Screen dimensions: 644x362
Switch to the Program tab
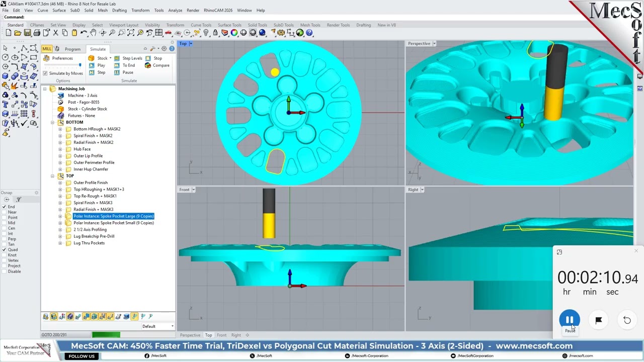click(72, 49)
